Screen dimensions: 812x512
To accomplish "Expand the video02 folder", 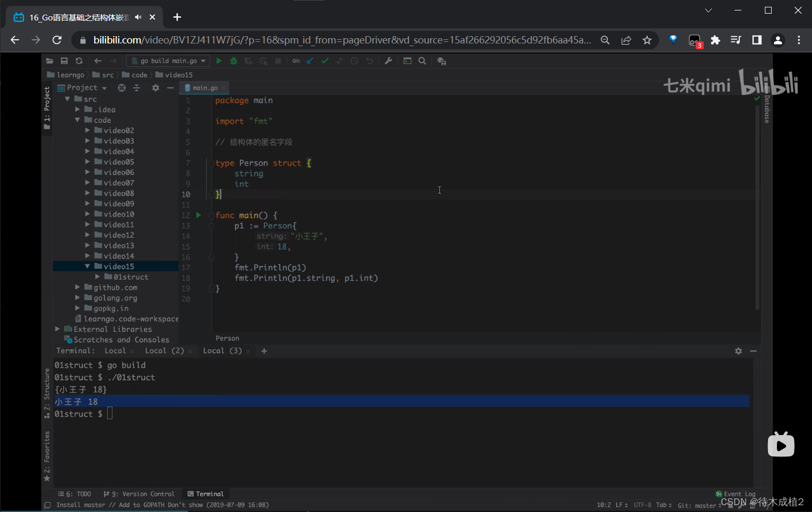I will pos(87,130).
